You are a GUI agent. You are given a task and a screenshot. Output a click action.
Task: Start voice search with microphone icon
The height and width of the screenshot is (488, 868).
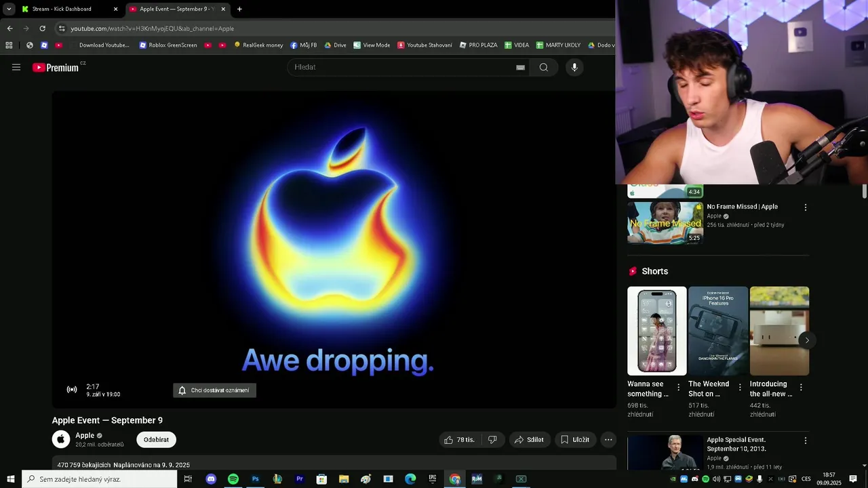click(x=574, y=67)
